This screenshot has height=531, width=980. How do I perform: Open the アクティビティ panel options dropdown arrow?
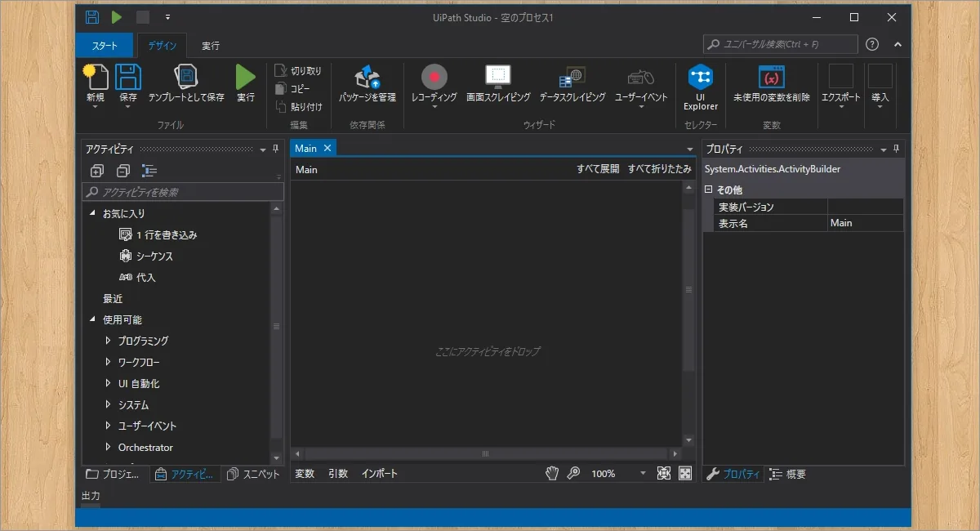263,149
